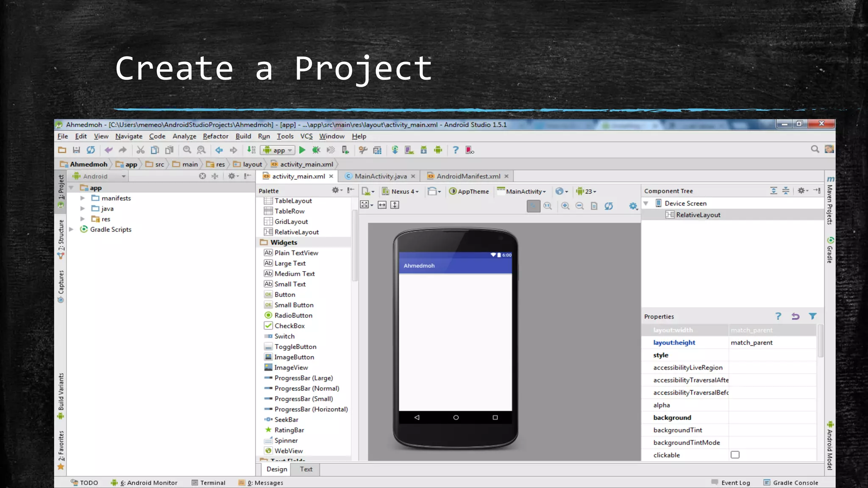Click the Find magnifier toolbar icon

coord(187,150)
